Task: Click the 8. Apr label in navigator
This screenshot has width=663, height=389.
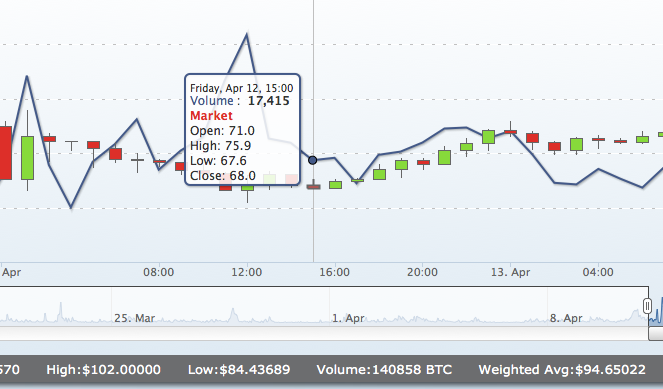Action: pyautogui.click(x=566, y=318)
